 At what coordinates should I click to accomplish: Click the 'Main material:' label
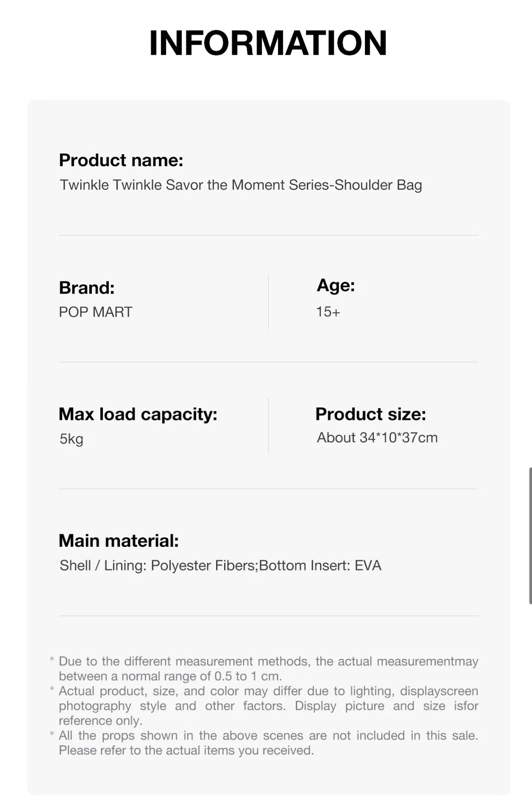pos(119,541)
